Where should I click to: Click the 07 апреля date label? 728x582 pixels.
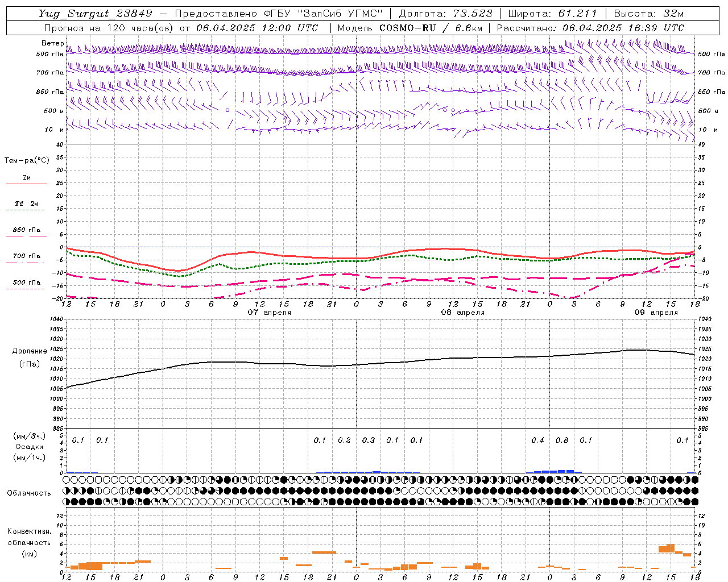pos(270,313)
